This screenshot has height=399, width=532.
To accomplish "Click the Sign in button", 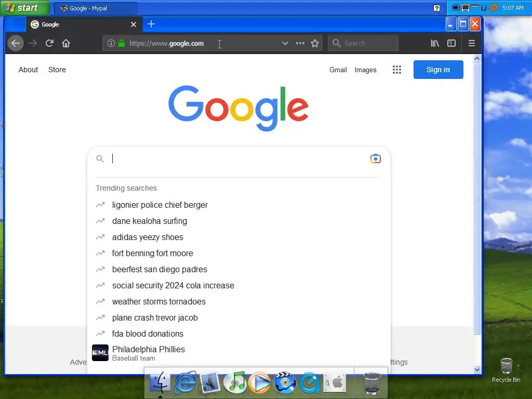I will click(x=438, y=70).
